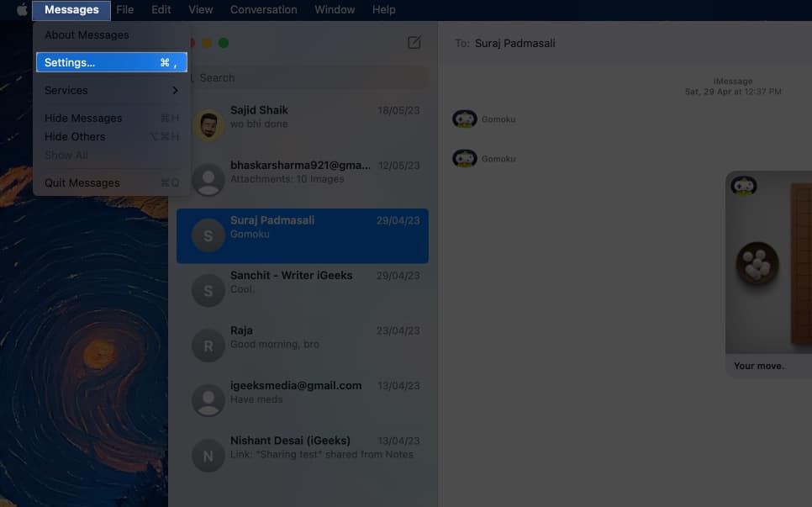Screen dimensions: 812x507
Task: Click the Gomoku icon on game card
Action: pyautogui.click(x=744, y=186)
